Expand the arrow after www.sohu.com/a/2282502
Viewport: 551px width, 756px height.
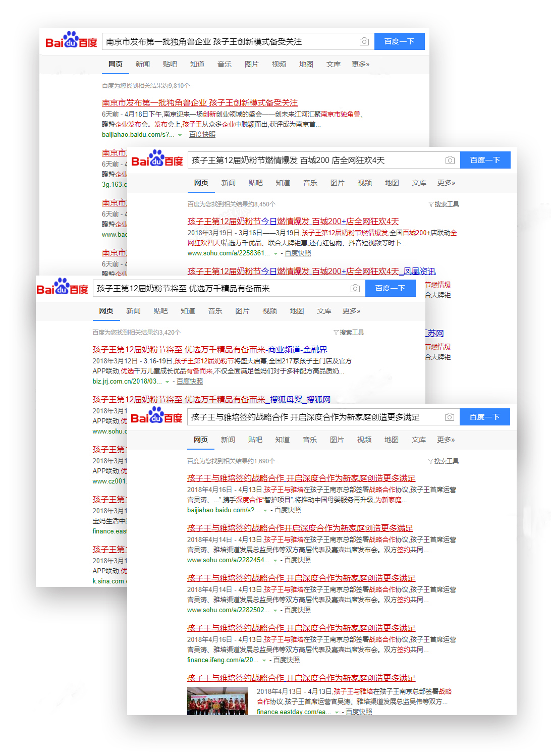[x=275, y=611]
